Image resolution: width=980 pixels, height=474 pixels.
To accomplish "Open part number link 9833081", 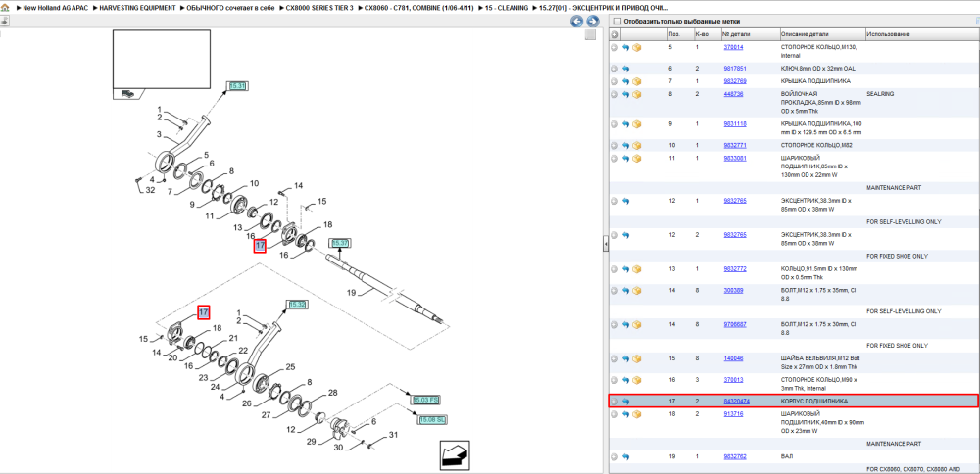I will pos(734,159).
